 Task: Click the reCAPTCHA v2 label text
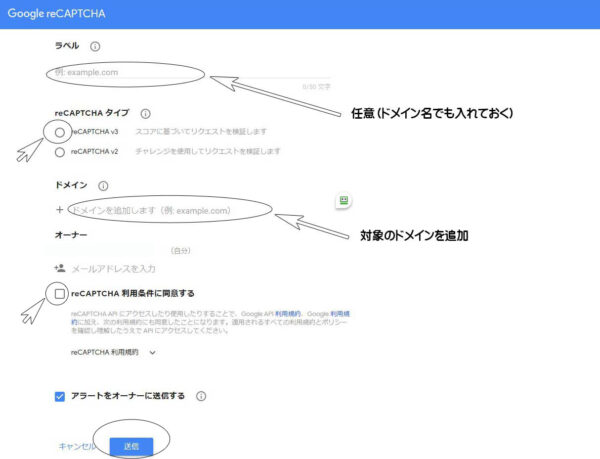pyautogui.click(x=95, y=151)
